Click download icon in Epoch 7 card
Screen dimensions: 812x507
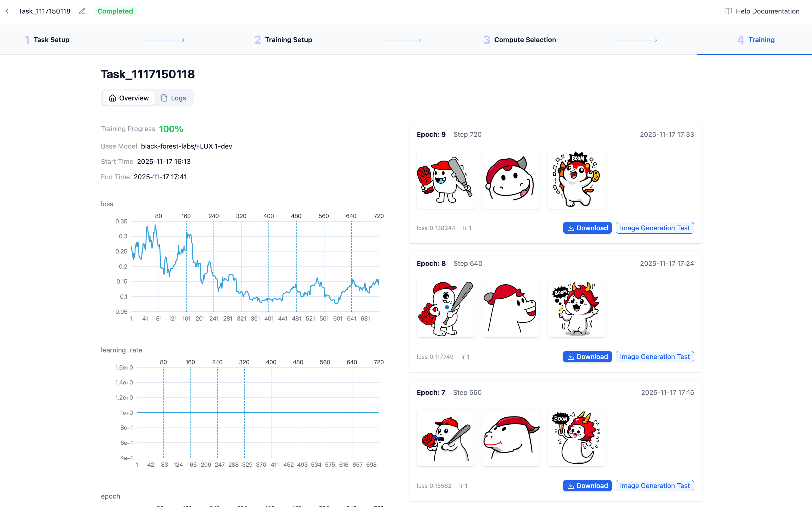point(570,486)
